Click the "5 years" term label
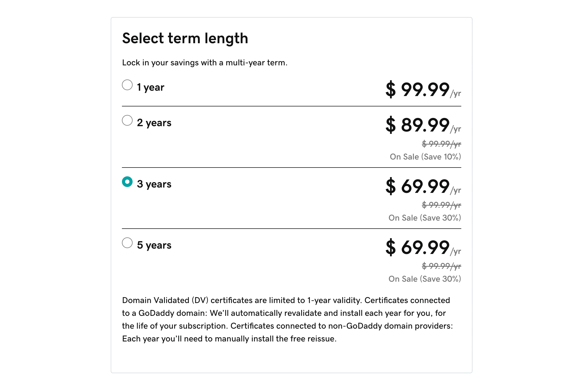588x390 pixels. (154, 245)
